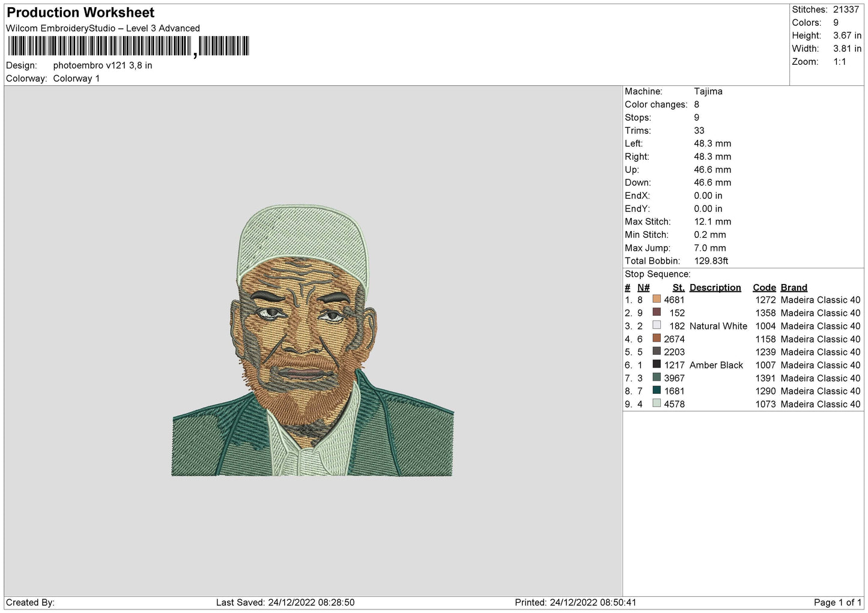Click the Description column header
Image resolution: width=868 pixels, height=613 pixels.
(x=715, y=288)
